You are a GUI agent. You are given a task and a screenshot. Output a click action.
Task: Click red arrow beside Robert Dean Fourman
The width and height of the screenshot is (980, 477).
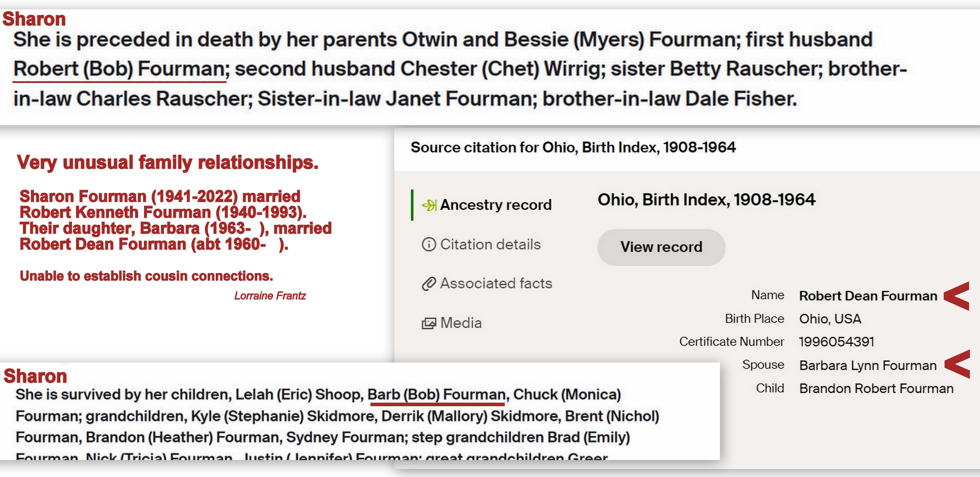pos(957,296)
